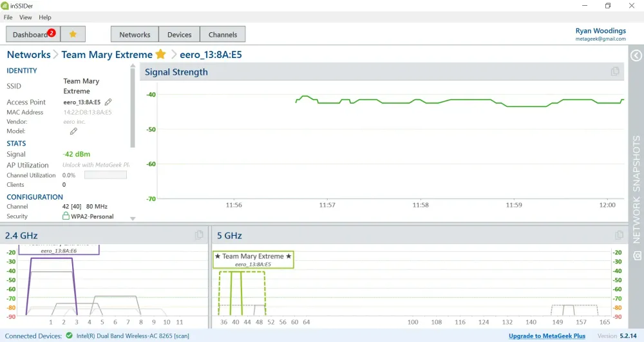Screen dimensions: 644x342
Task: Open the View menu
Action: click(26, 17)
